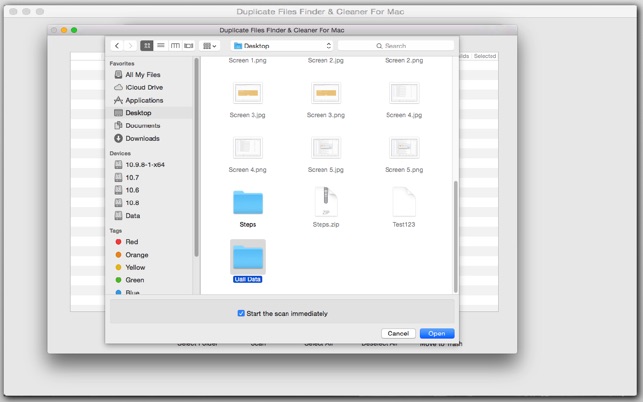Viewport: 643px width, 402px height.
Task: Select device 10.6
Action: (132, 190)
